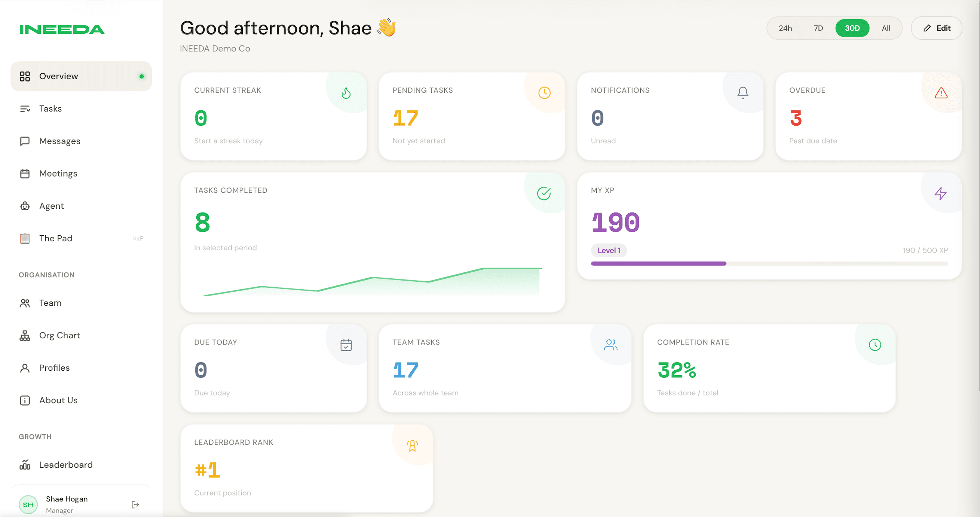Open The Pad clipboard icon
980x517 pixels.
pyautogui.click(x=25, y=238)
